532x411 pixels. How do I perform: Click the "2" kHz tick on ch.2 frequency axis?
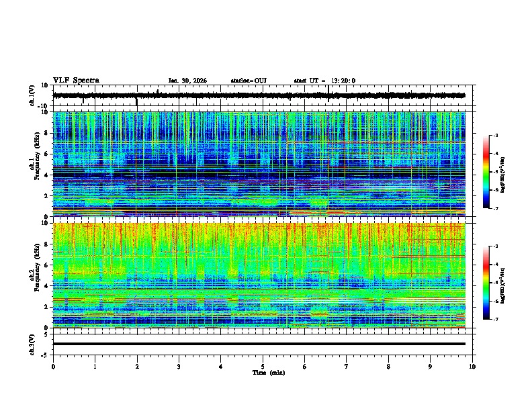(x=47, y=307)
